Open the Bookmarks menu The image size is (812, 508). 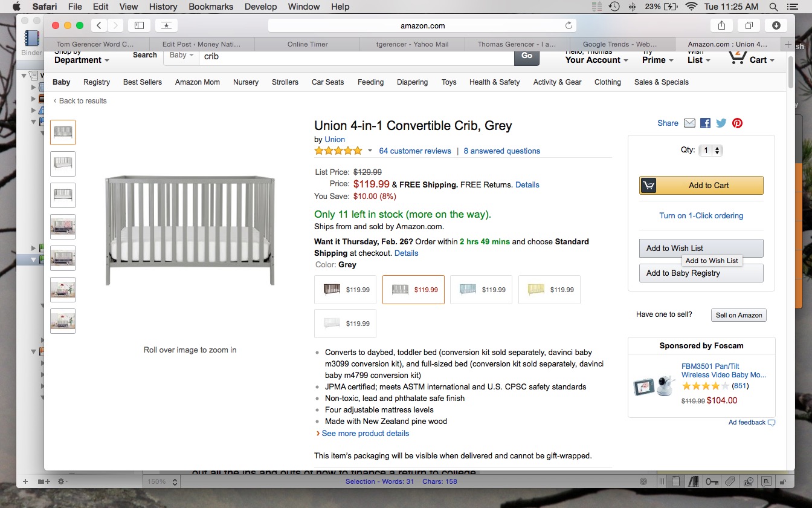pos(211,7)
